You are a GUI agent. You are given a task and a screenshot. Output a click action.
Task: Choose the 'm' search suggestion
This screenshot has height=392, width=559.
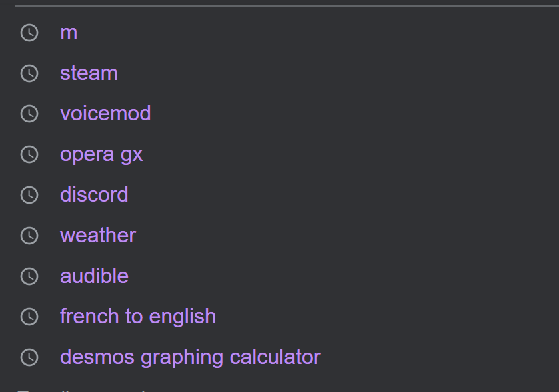click(x=69, y=33)
